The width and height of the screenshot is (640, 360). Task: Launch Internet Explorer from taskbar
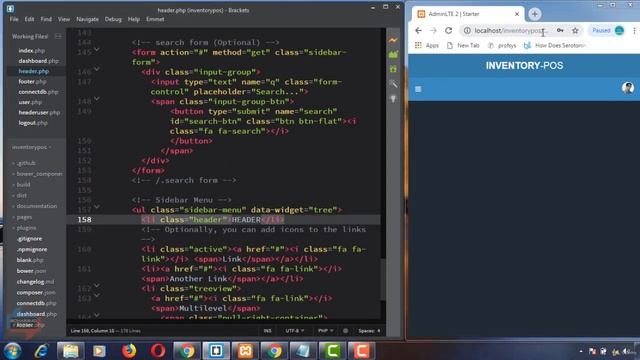click(41, 351)
